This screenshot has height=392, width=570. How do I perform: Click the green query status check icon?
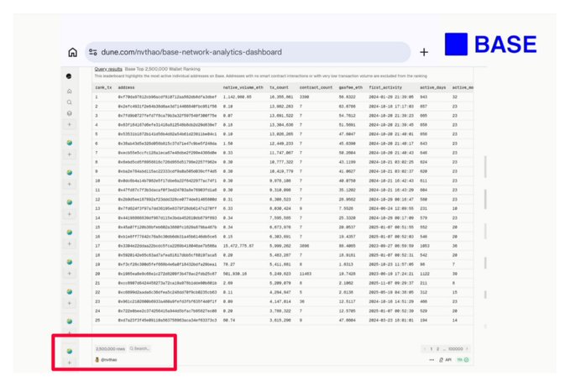pos(467,359)
